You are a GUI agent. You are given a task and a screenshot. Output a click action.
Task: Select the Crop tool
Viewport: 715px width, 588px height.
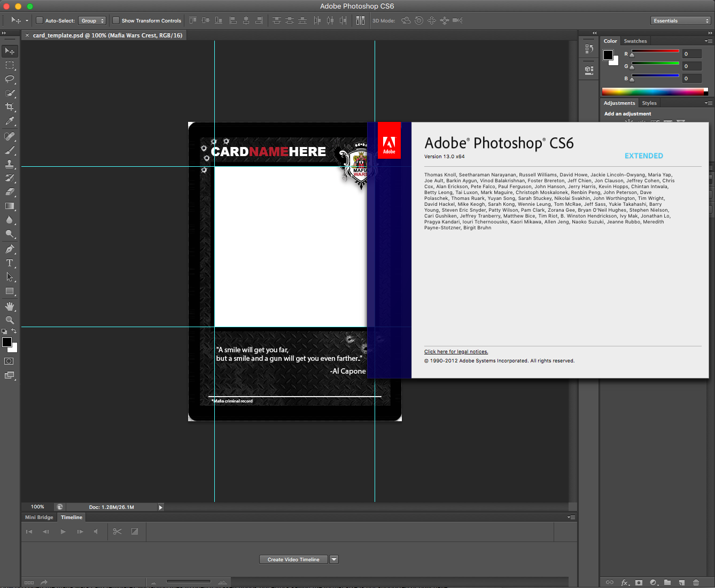click(10, 107)
